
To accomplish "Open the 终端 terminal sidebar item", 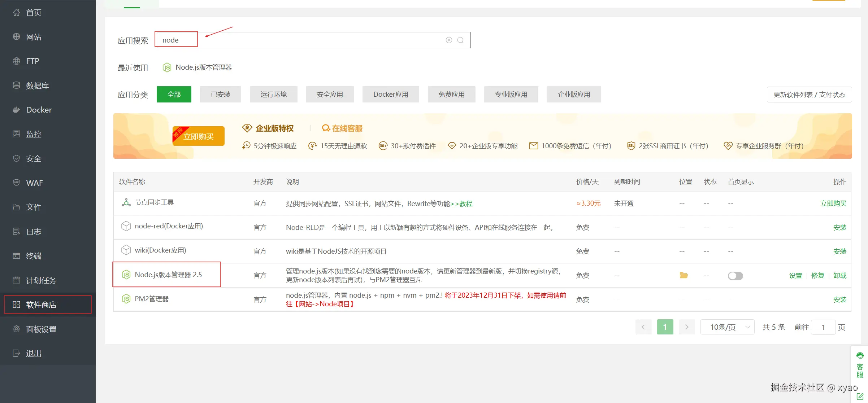I will coord(34,256).
